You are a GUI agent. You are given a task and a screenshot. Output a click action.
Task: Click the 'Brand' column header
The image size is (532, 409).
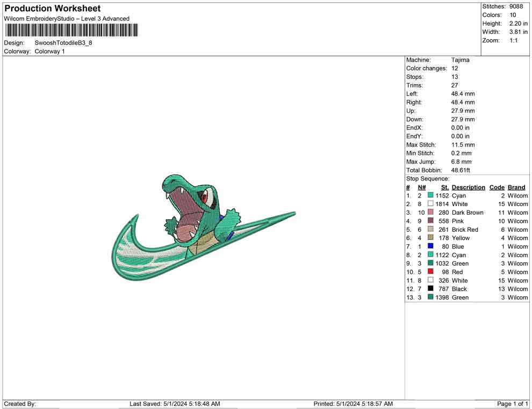pyautogui.click(x=516, y=187)
